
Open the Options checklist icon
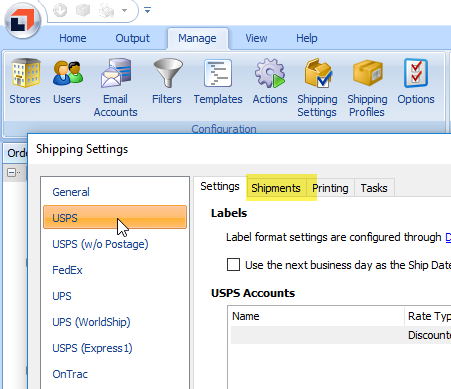point(416,81)
